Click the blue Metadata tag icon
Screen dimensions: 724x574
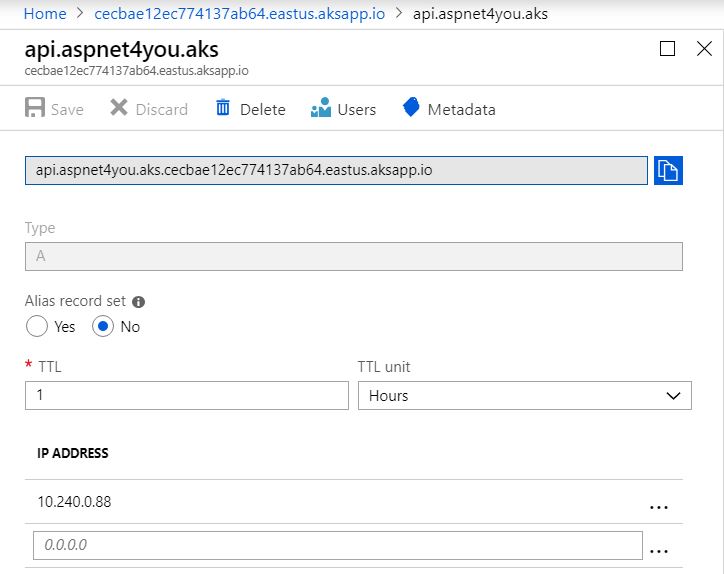click(x=411, y=107)
